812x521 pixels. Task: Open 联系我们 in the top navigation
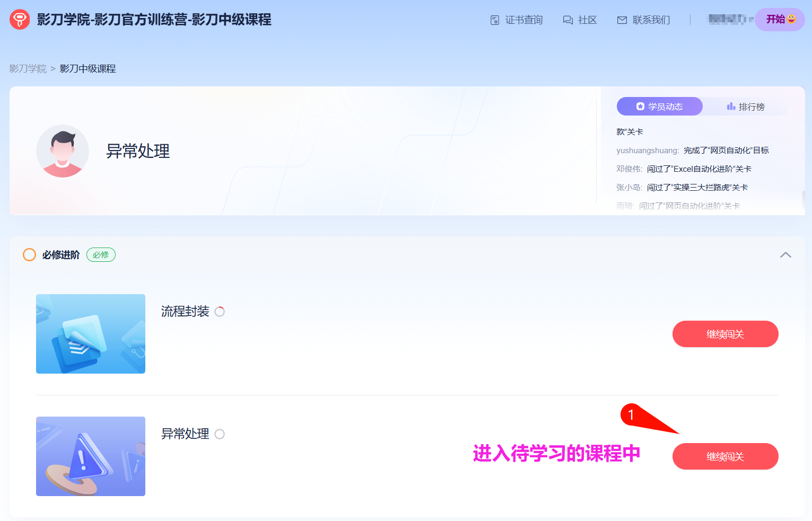643,20
